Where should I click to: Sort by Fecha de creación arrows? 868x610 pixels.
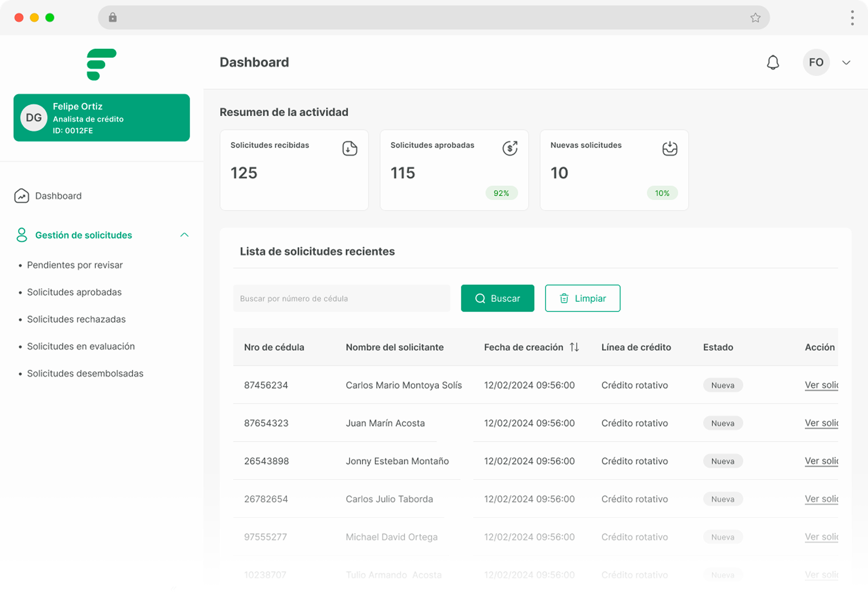click(x=574, y=347)
